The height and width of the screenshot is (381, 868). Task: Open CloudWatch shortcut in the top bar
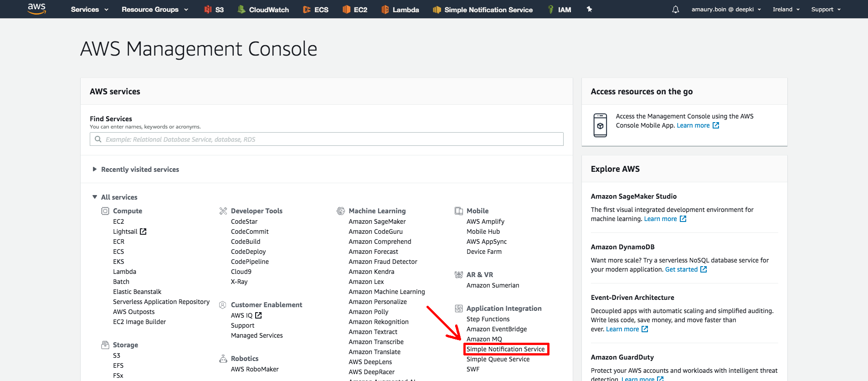click(263, 10)
